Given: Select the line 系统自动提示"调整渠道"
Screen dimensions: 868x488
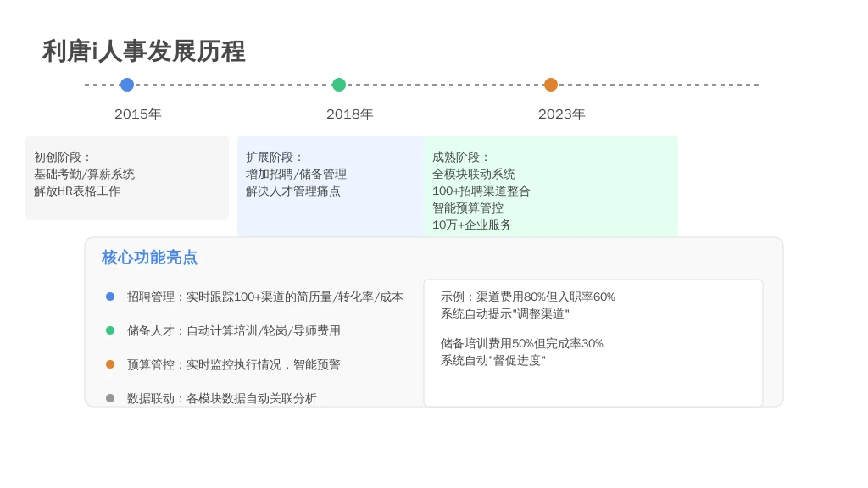Looking at the screenshot, I should coord(505,314).
